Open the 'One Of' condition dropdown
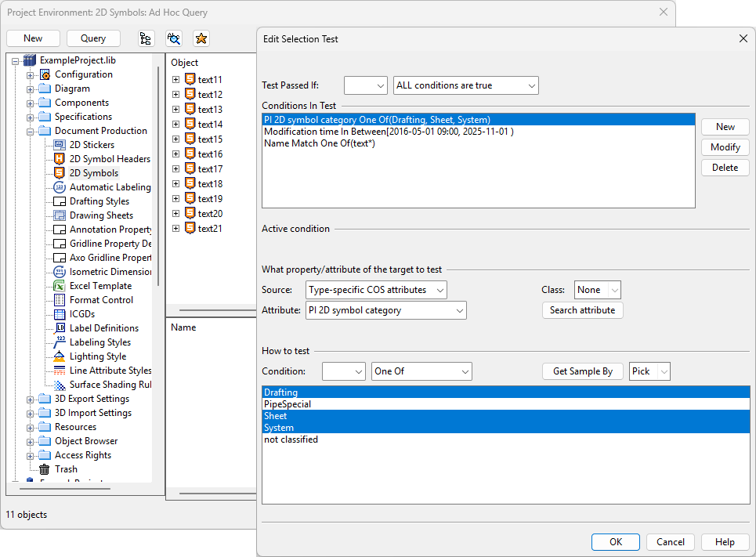This screenshot has width=756, height=557. coord(421,371)
